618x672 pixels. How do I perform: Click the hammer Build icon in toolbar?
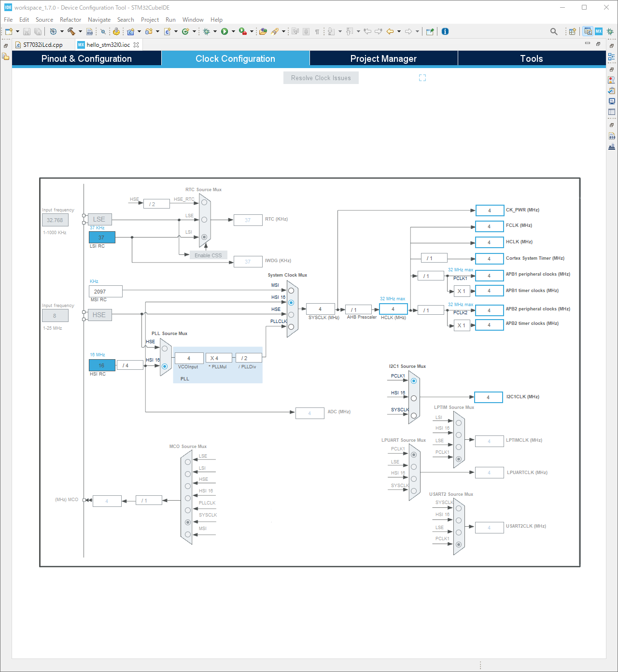click(71, 31)
